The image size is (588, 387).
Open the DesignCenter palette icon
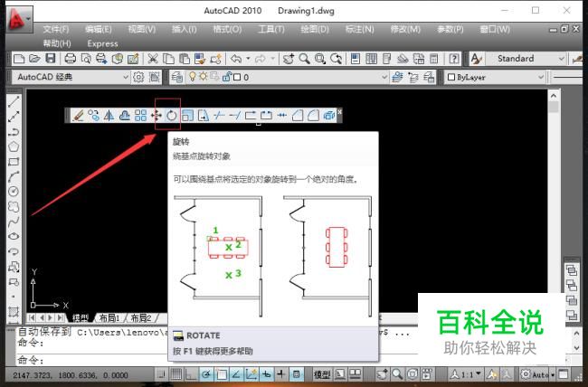[371, 59]
